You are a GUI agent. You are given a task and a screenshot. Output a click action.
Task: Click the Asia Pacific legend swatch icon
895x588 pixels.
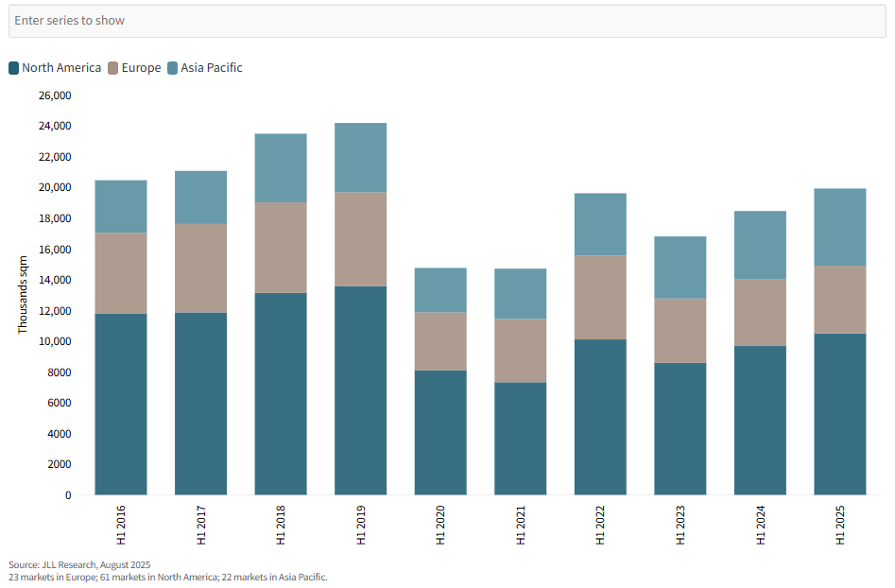click(173, 68)
